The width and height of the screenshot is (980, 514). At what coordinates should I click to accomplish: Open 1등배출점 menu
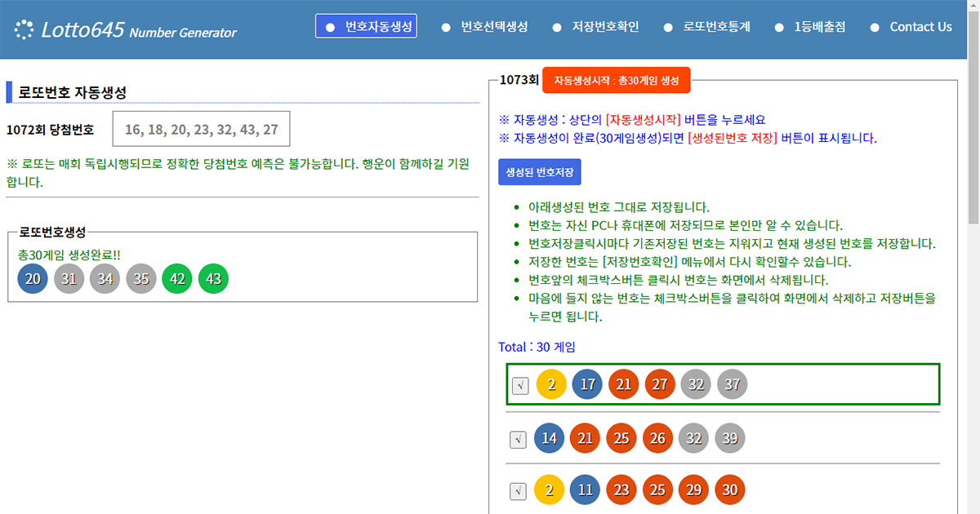pyautogui.click(x=809, y=26)
